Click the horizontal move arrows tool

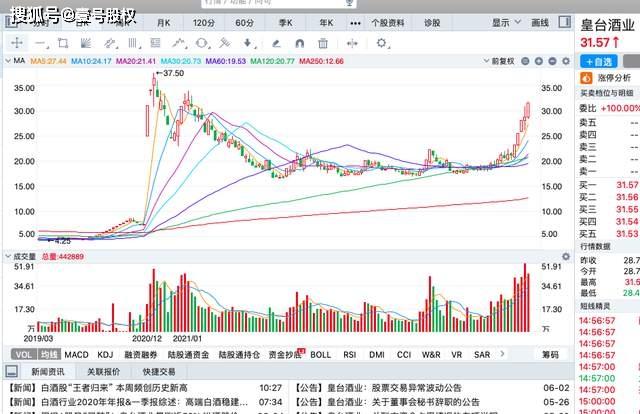[x=352, y=43]
